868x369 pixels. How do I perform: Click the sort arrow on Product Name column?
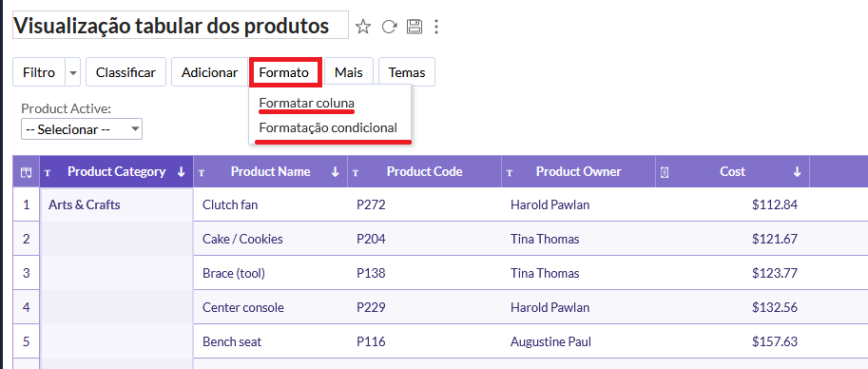335,172
